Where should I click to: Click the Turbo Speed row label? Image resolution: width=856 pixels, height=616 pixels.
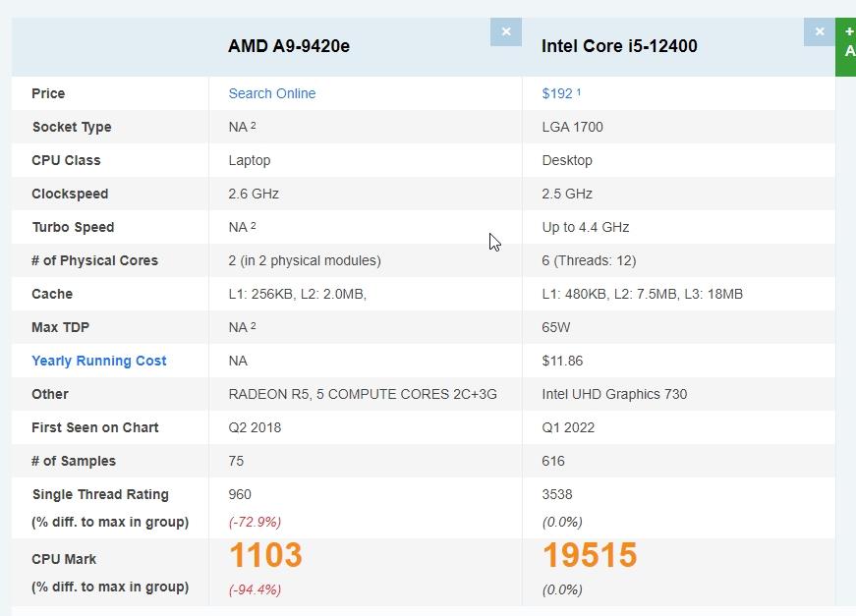click(73, 227)
